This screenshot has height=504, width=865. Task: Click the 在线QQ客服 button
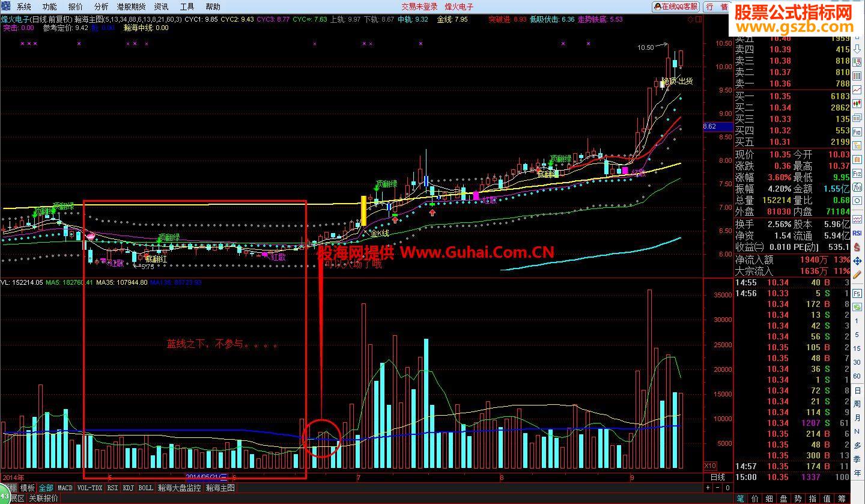[676, 7]
